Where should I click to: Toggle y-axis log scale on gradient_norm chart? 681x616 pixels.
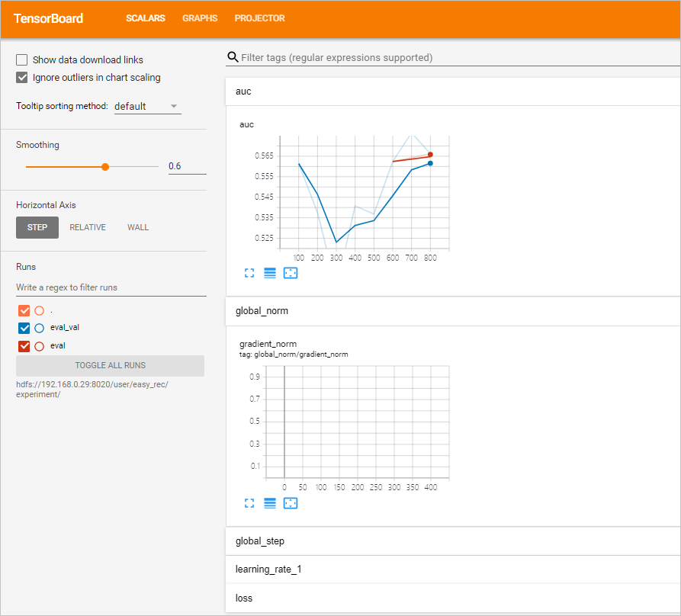coord(270,503)
